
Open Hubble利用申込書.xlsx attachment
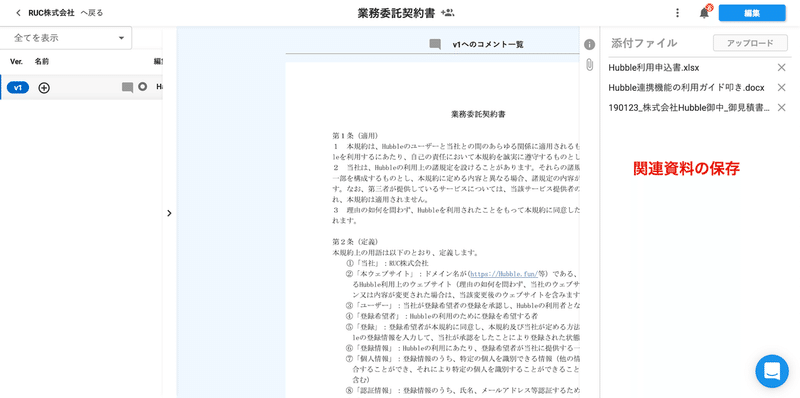pyautogui.click(x=654, y=67)
